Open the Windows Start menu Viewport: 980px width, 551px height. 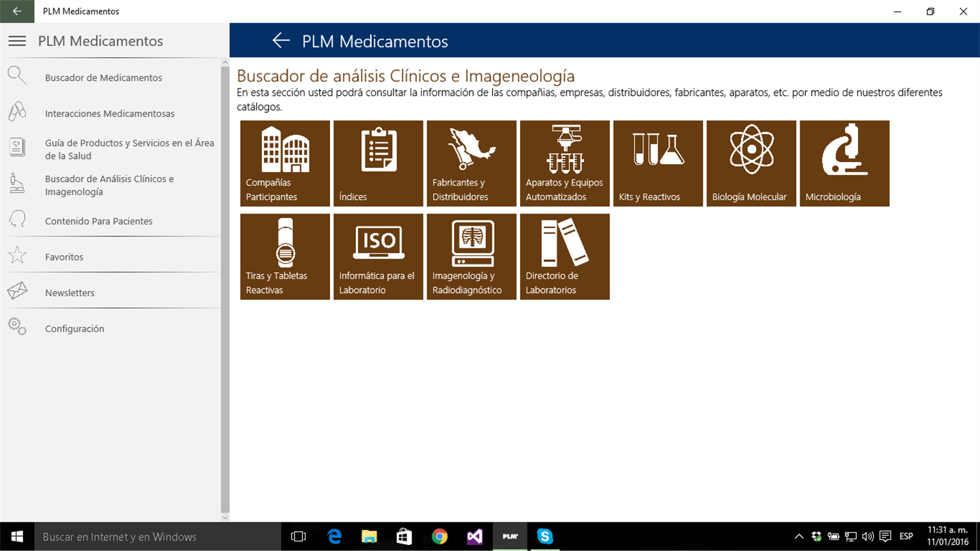(x=17, y=537)
